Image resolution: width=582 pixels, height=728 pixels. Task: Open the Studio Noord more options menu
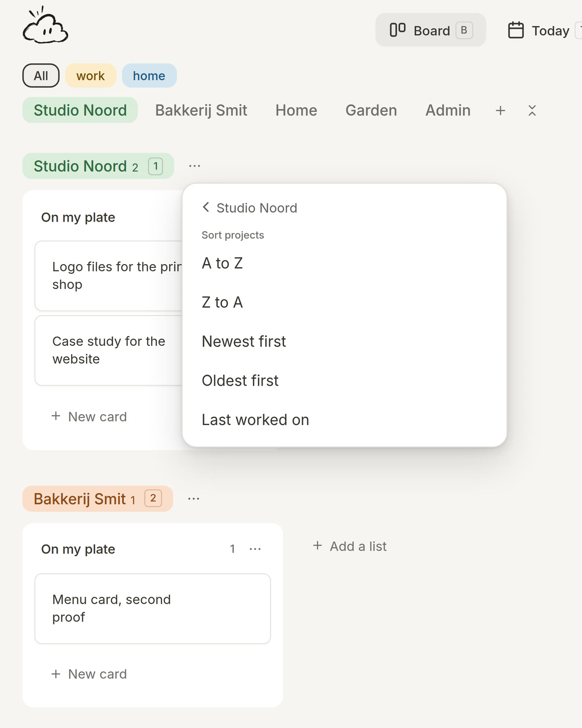click(194, 166)
